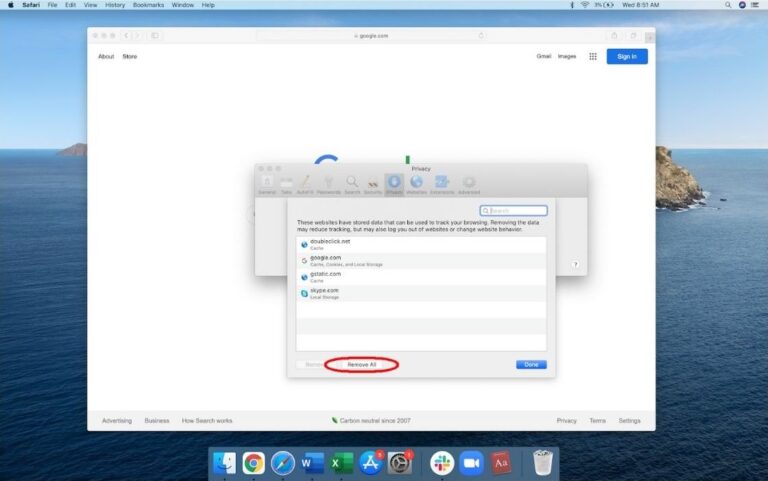The height and width of the screenshot is (481, 768).
Task: Open the Safari menu
Action: [x=31, y=5]
